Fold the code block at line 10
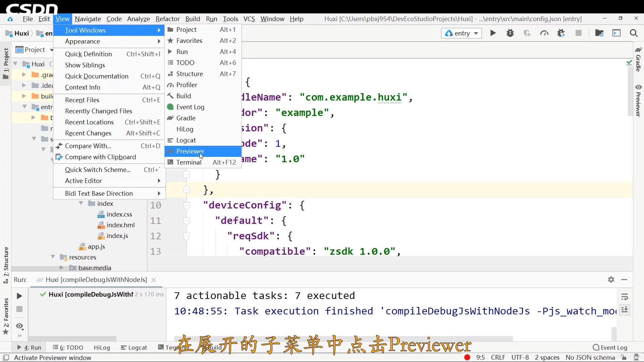The image size is (644, 362). pyautogui.click(x=187, y=205)
